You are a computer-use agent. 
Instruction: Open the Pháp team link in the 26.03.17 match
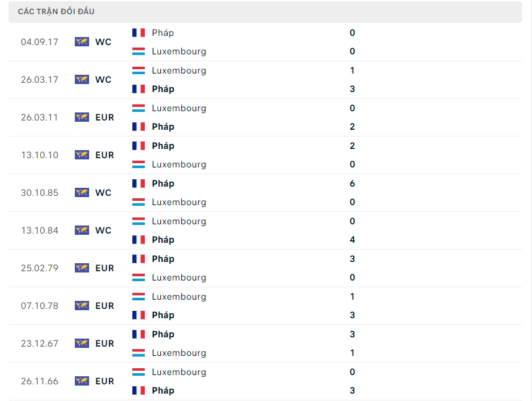tap(163, 89)
